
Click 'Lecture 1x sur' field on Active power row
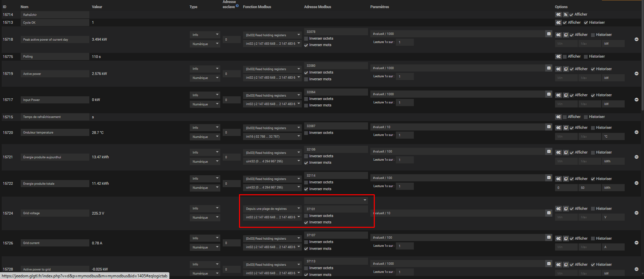point(405,76)
